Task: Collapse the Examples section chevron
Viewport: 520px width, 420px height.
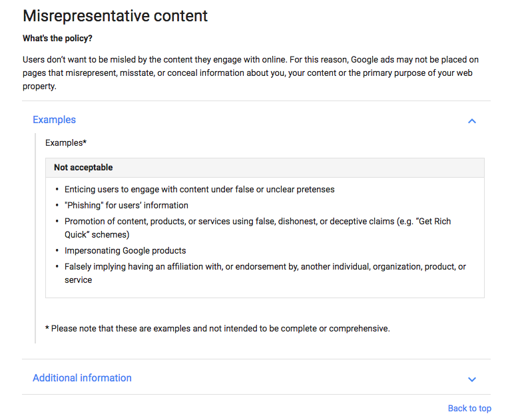Action: point(472,121)
